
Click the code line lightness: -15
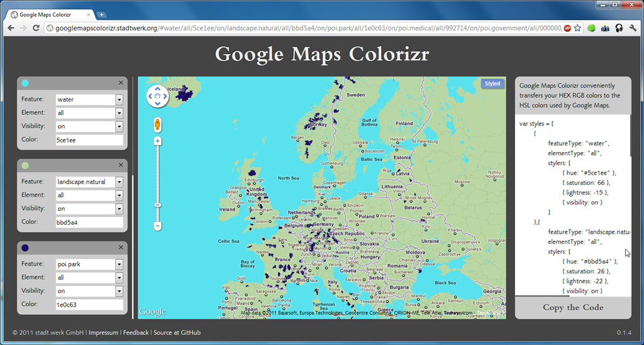point(586,192)
